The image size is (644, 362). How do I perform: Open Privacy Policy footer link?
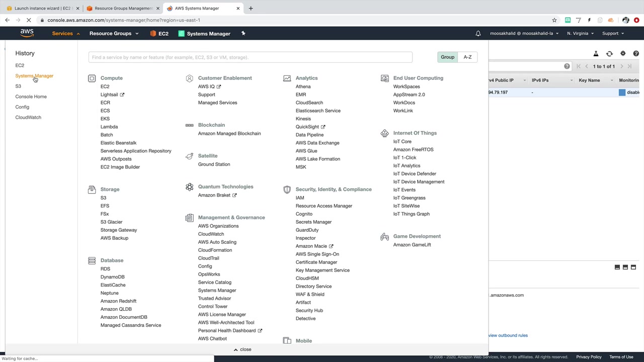(x=589, y=357)
